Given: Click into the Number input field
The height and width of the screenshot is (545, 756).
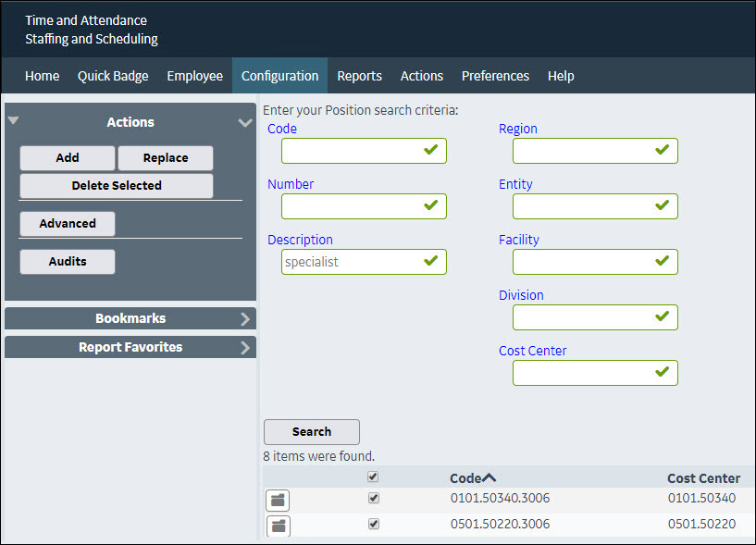Looking at the screenshot, I should pos(352,206).
